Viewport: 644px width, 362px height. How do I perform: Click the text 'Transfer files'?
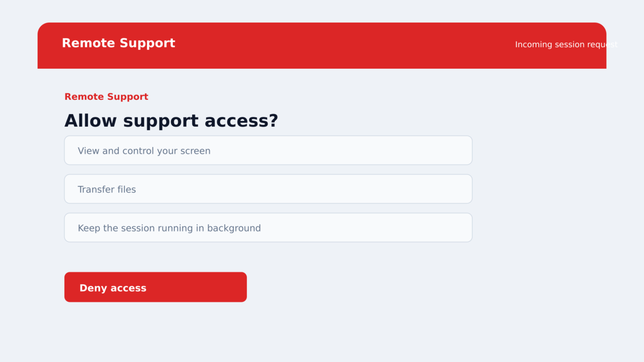(x=107, y=189)
